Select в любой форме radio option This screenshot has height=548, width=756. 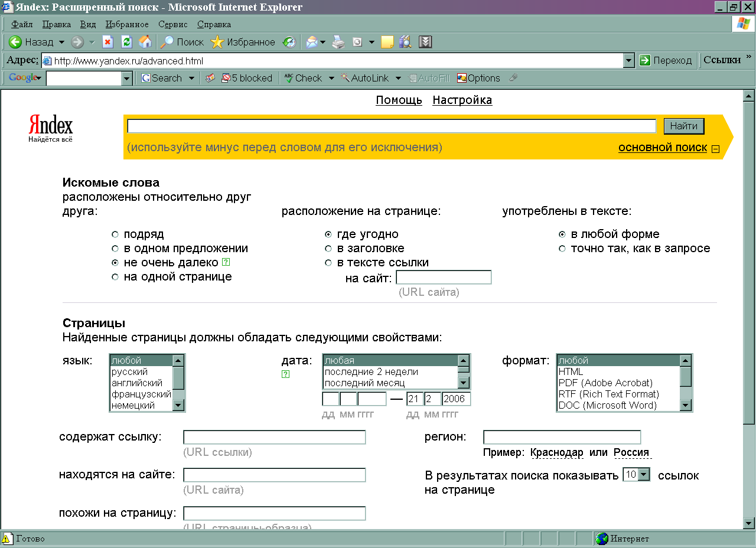pos(562,234)
